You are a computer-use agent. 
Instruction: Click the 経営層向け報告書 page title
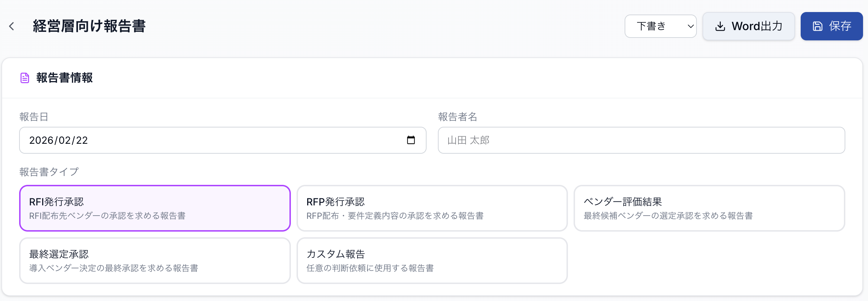click(x=89, y=26)
